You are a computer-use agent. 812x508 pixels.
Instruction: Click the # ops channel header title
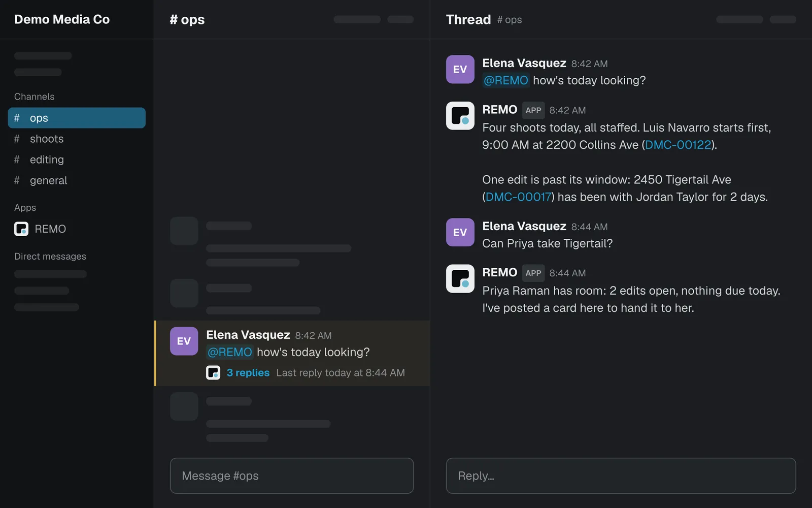pyautogui.click(x=187, y=20)
